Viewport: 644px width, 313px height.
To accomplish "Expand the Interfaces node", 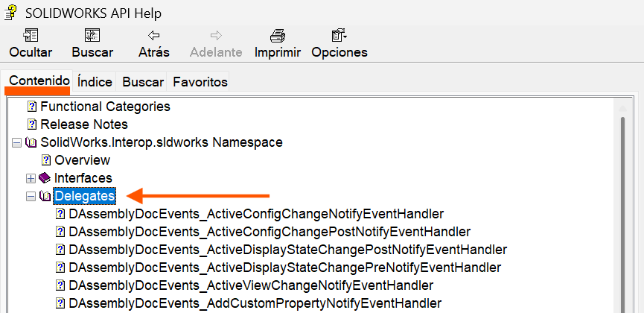I will [x=31, y=179].
